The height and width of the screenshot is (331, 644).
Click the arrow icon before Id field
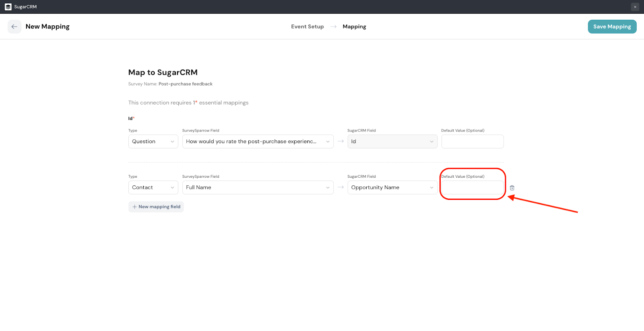[x=341, y=142]
